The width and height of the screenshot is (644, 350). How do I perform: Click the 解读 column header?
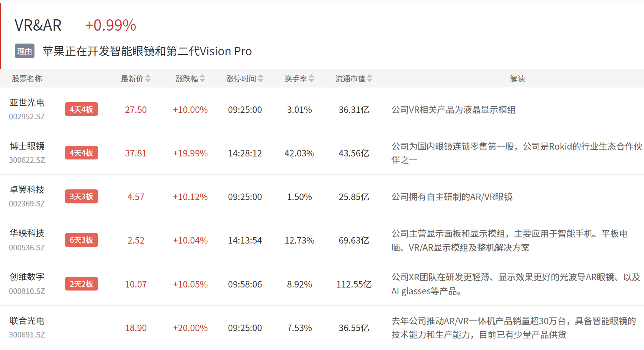coord(517,79)
